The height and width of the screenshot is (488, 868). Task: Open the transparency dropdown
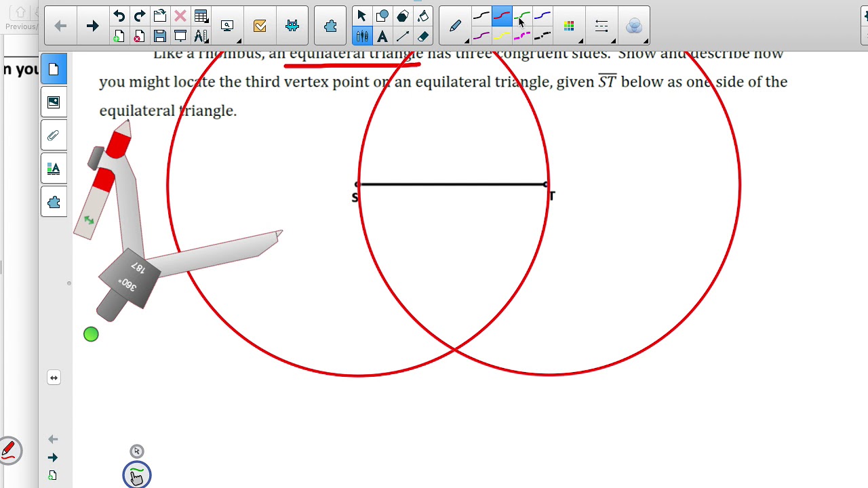634,26
